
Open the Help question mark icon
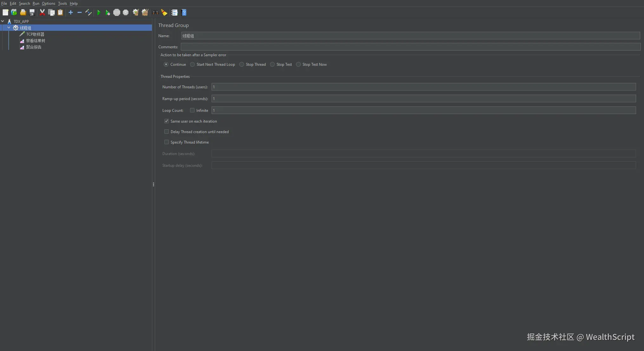[x=184, y=13]
